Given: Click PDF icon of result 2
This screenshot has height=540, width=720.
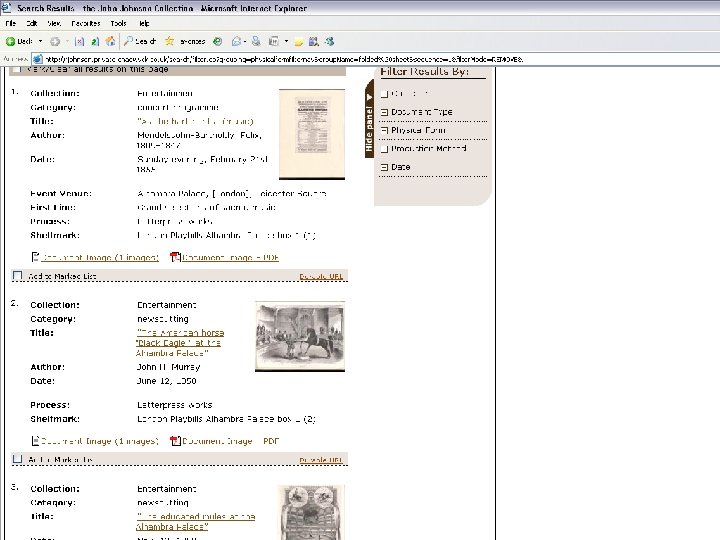Looking at the screenshot, I should point(175,441).
